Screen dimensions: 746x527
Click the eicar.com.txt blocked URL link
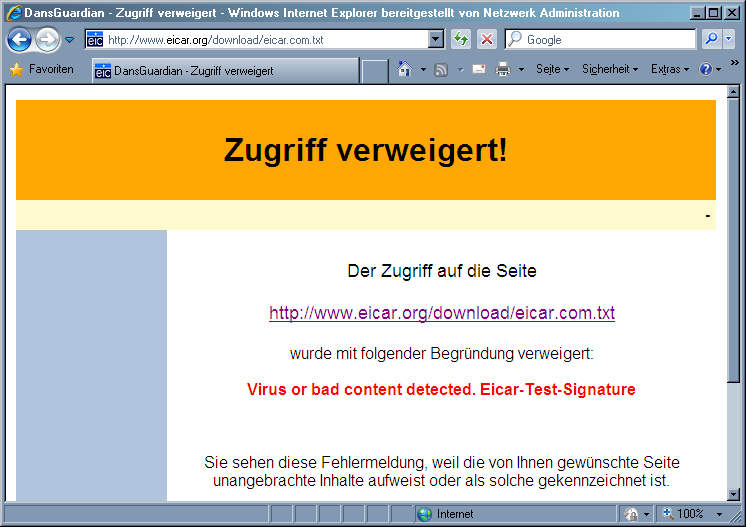441,313
